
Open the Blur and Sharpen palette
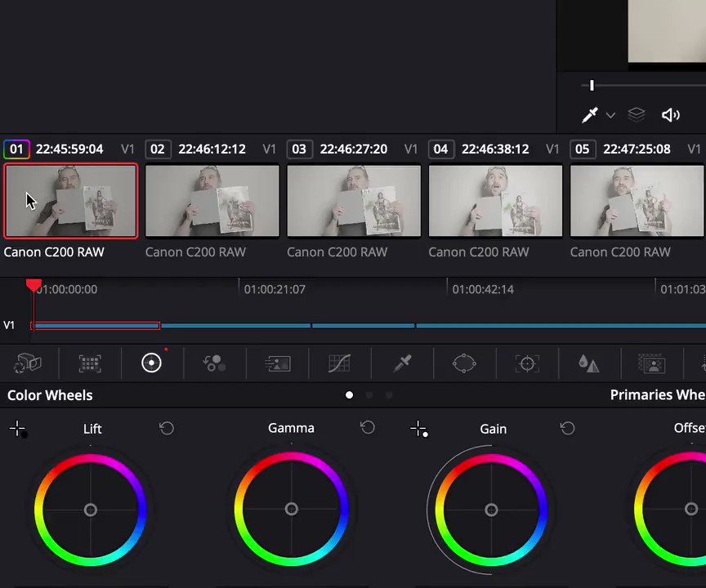[x=589, y=363]
